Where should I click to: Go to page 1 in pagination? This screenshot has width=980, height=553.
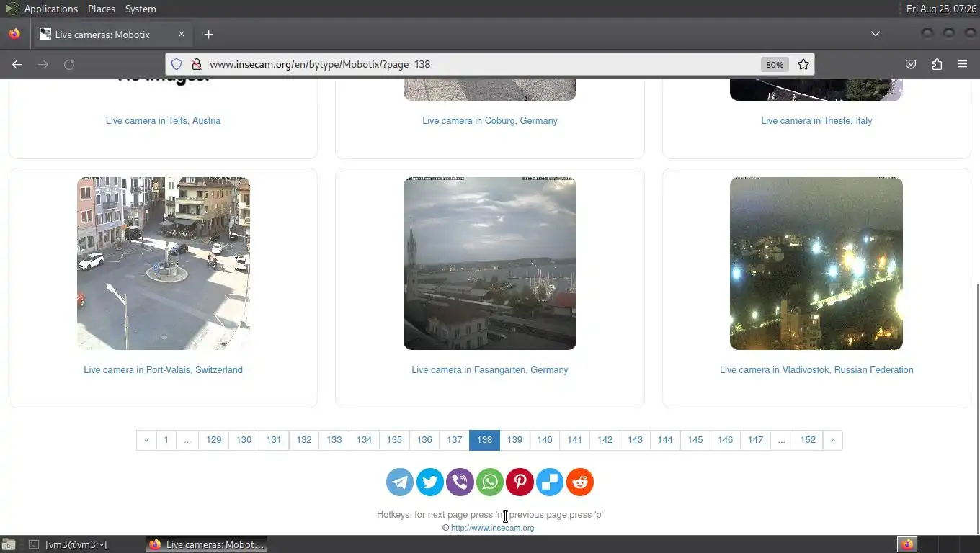tap(166, 440)
